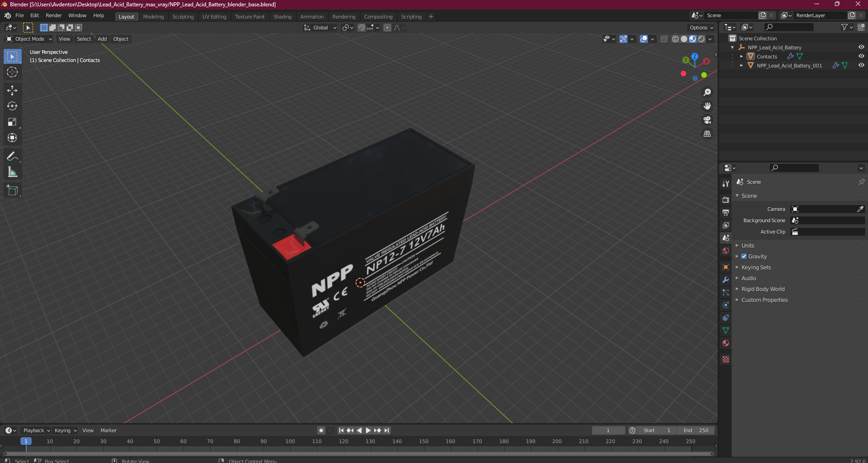
Task: Switch to solid viewport shading
Action: pyautogui.click(x=684, y=39)
